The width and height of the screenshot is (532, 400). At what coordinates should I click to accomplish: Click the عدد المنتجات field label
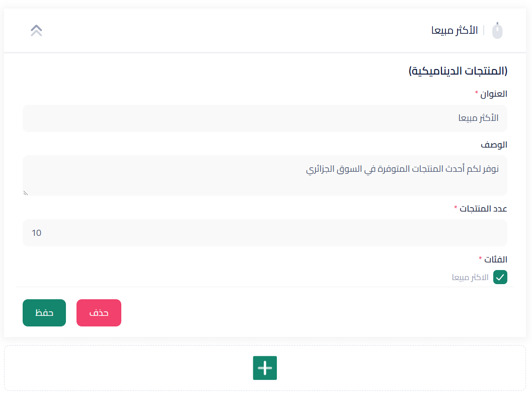tap(483, 209)
